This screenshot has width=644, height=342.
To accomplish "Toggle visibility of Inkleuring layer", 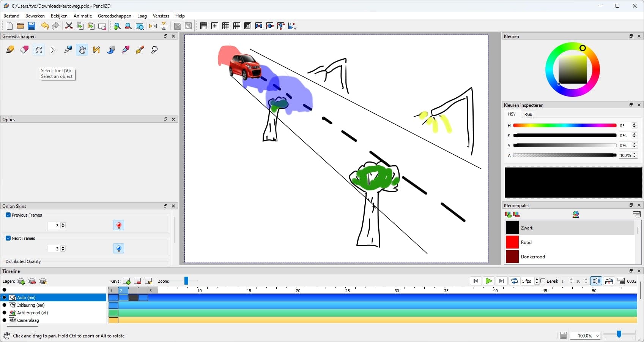I will click(x=5, y=305).
